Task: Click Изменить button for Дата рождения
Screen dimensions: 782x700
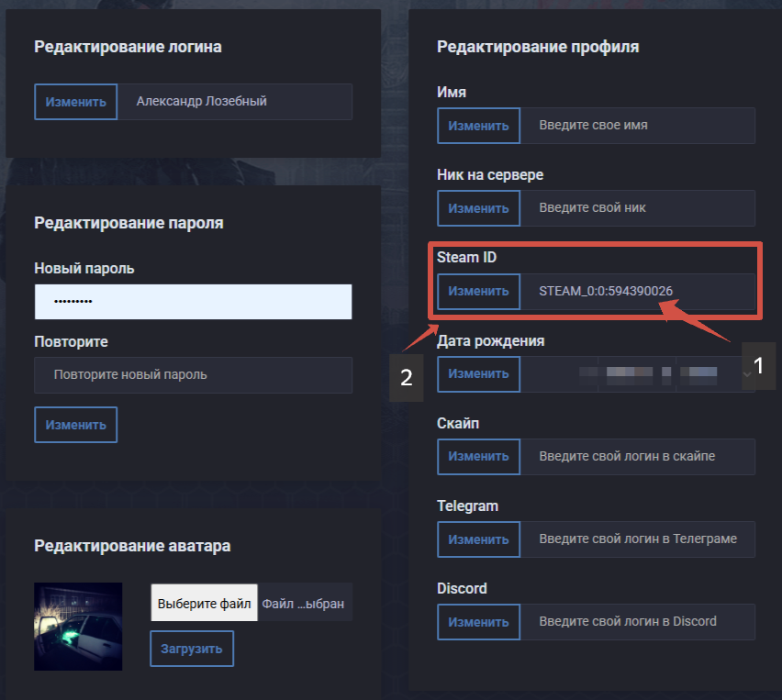Action: (x=479, y=374)
